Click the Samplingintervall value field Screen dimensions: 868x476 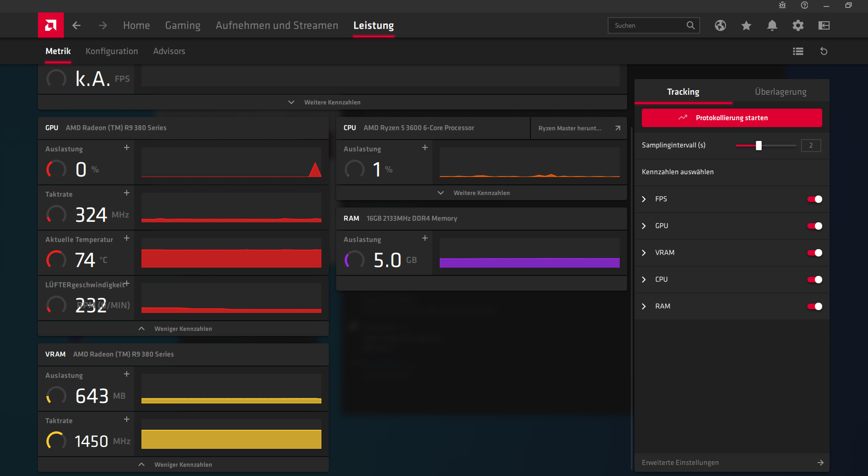pyautogui.click(x=811, y=146)
